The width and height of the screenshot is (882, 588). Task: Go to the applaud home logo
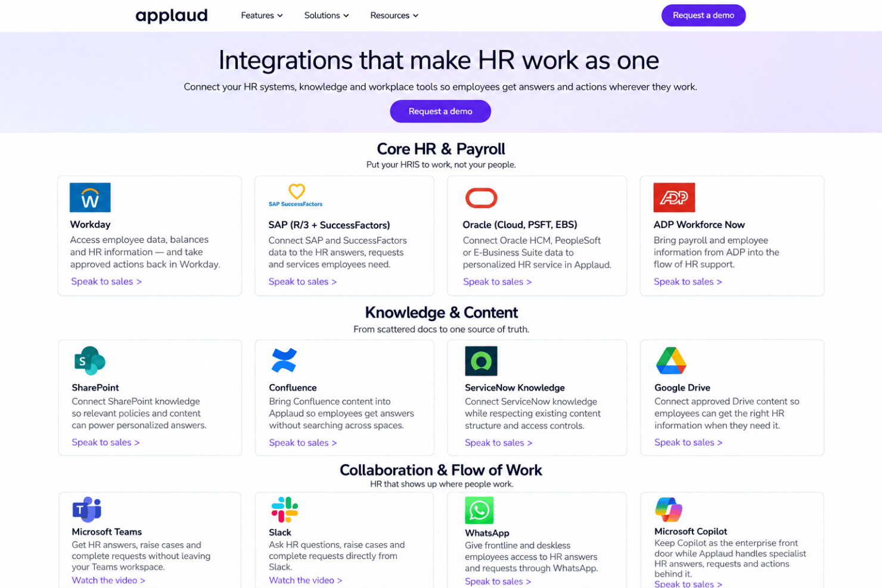click(172, 15)
